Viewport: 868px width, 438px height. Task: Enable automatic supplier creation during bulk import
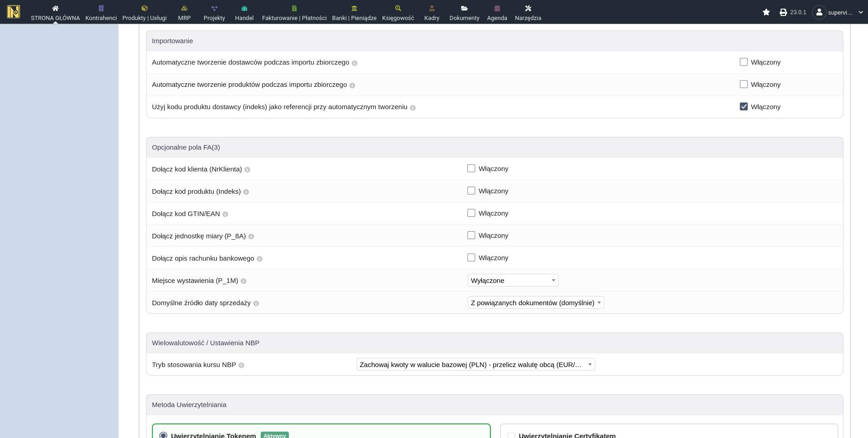(744, 62)
